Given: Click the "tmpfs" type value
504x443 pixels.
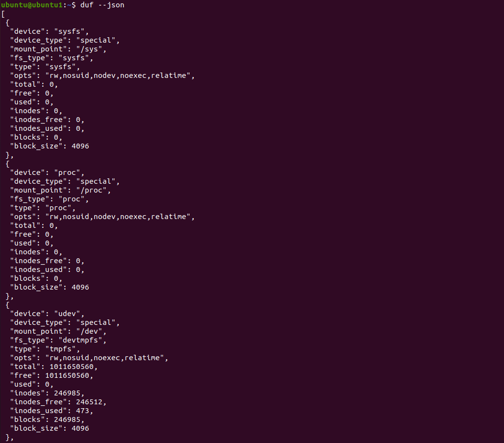Looking at the screenshot, I should point(60,349).
